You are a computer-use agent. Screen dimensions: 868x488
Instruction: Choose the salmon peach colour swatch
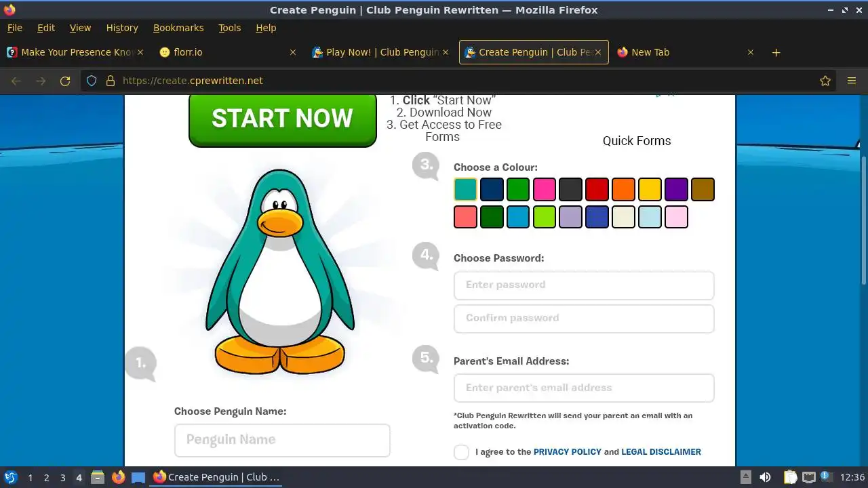465,217
